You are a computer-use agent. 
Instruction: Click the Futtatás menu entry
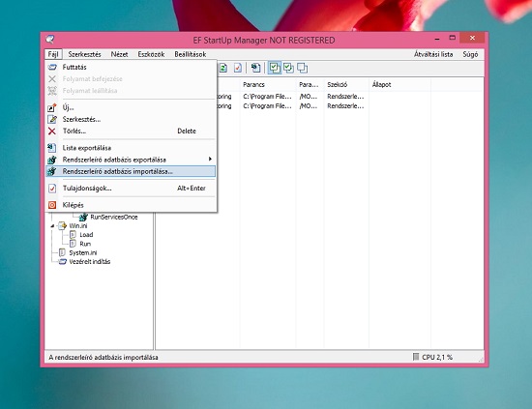click(131, 67)
